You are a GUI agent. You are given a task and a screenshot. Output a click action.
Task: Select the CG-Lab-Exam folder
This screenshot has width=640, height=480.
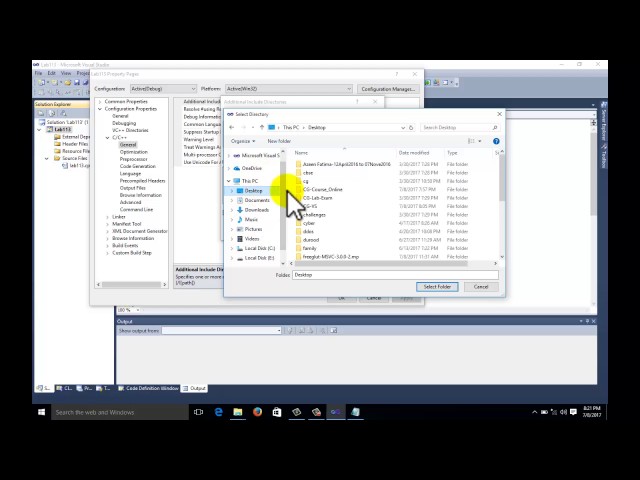tap(318, 198)
